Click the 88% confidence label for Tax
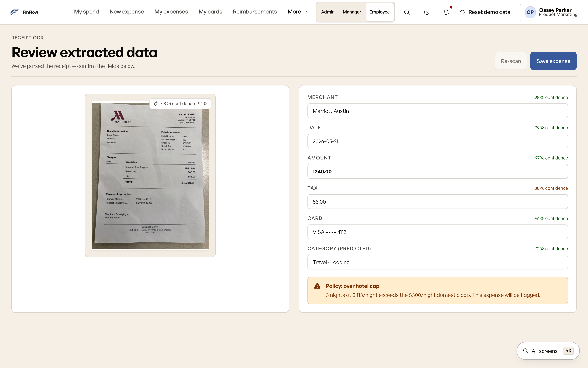Image resolution: width=588 pixels, height=368 pixels. click(x=551, y=188)
